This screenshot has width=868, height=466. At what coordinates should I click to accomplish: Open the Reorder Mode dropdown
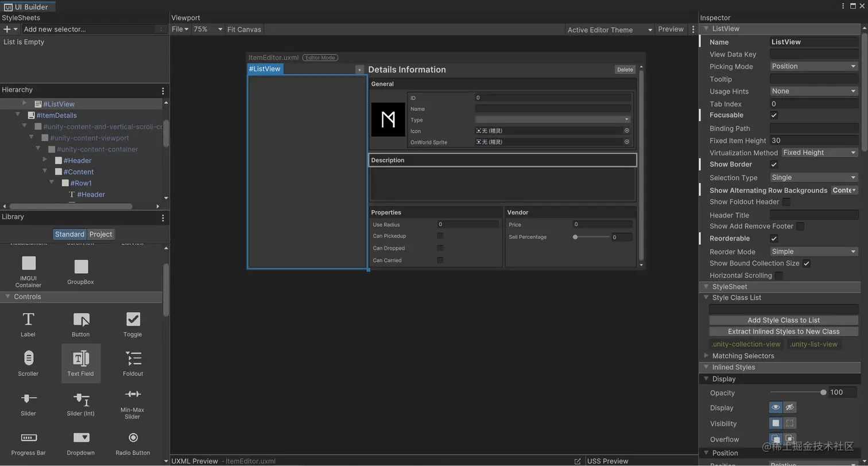813,252
